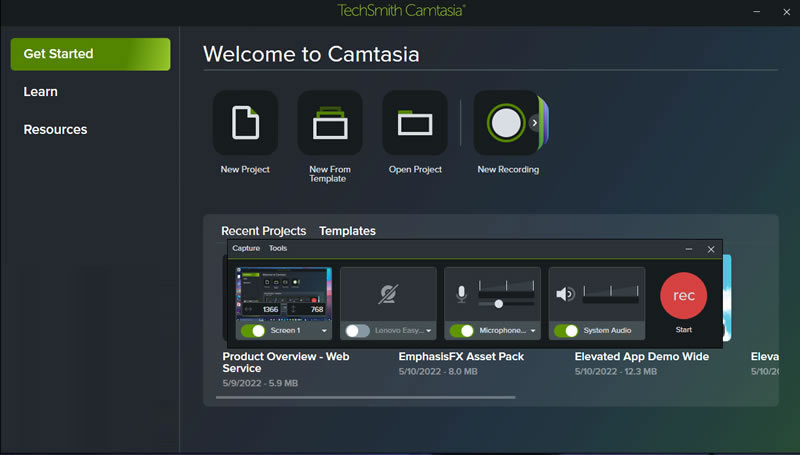Click the New Recording label

508,169
